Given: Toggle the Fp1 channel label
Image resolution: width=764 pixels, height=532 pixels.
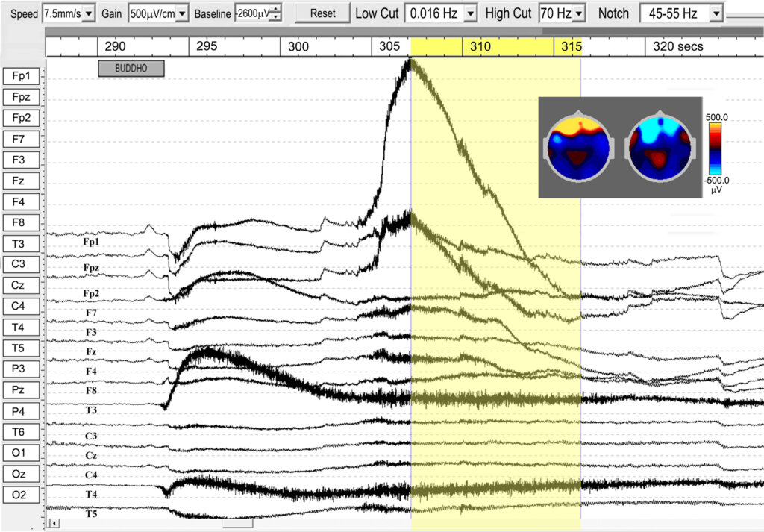Looking at the screenshot, I should click(x=21, y=76).
